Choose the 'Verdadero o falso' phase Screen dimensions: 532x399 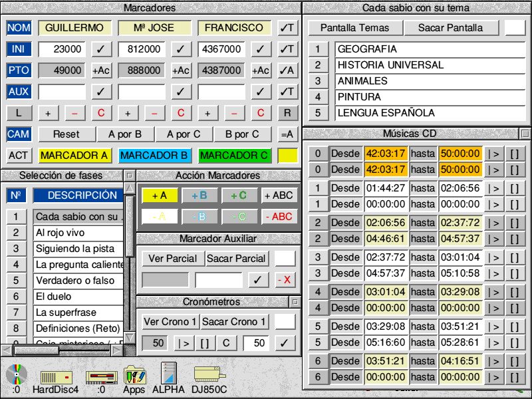78,281
